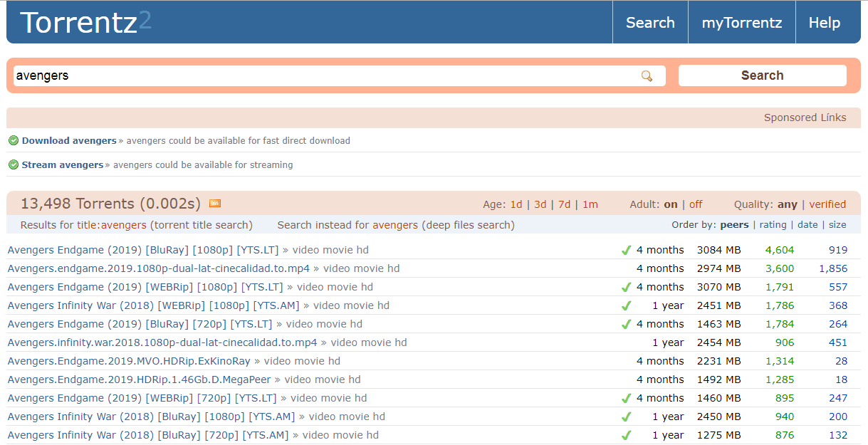Open Avengers Infinity War (2018) [WEBRip] [1080p] torrent
The height and width of the screenshot is (445, 868).
point(154,305)
